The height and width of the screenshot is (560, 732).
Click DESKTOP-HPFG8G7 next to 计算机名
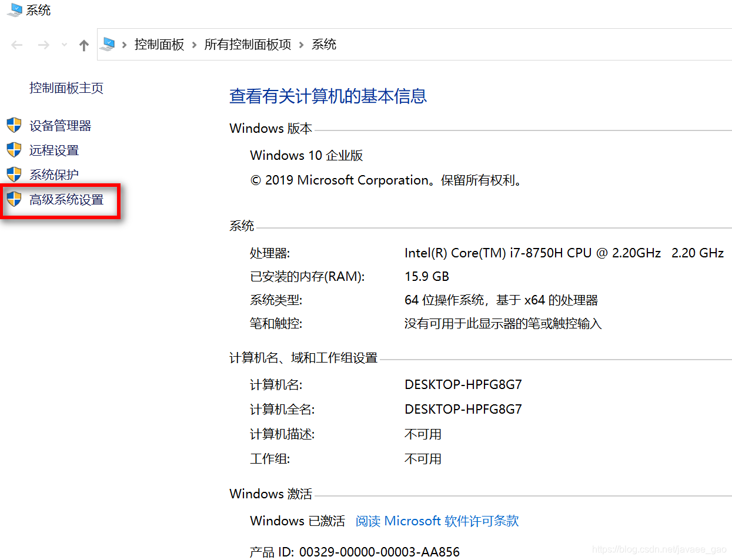coord(463,385)
